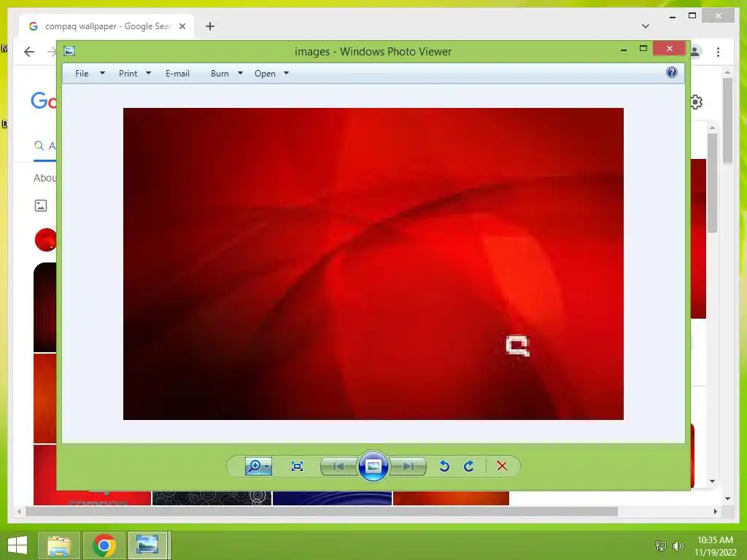Click Chrome horizontal scrollbar left arrow
The width and height of the screenshot is (747, 560).
tap(19, 511)
